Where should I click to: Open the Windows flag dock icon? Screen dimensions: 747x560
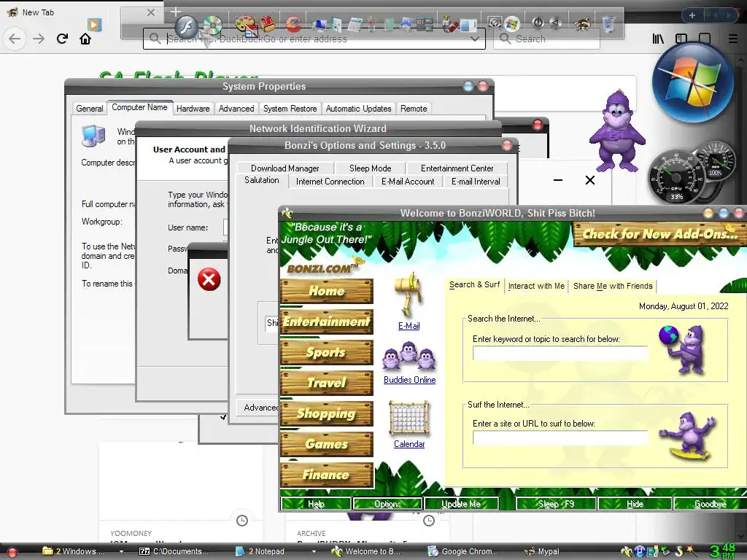pos(512,23)
